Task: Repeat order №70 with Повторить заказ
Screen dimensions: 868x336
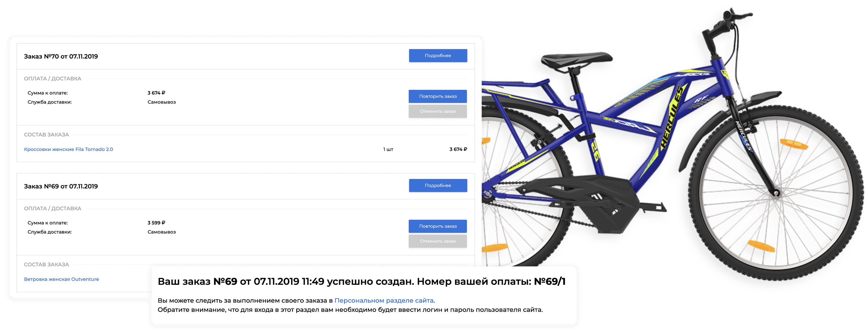Action: click(x=437, y=96)
